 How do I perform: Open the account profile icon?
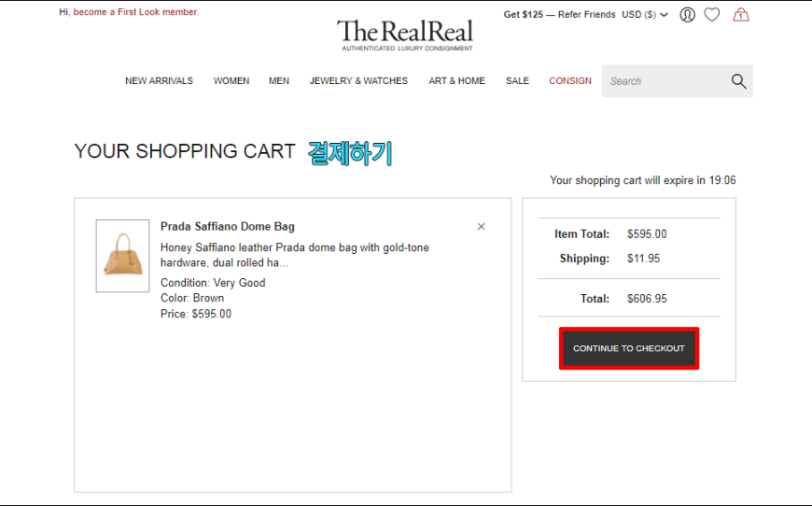pos(687,15)
